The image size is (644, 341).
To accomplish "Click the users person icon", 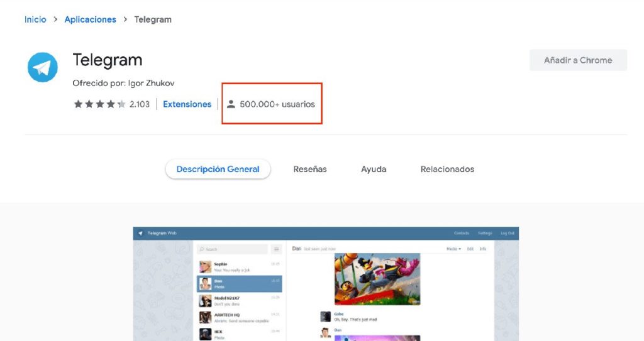I will click(231, 104).
